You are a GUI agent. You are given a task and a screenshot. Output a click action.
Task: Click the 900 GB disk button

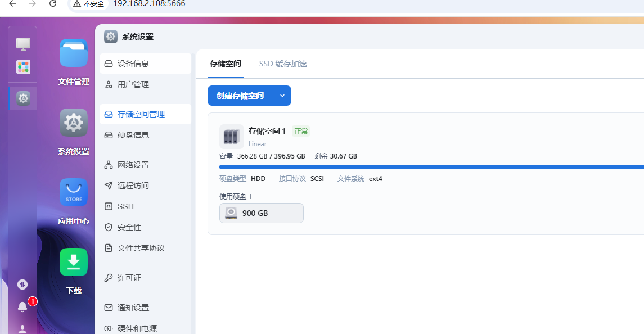262,213
